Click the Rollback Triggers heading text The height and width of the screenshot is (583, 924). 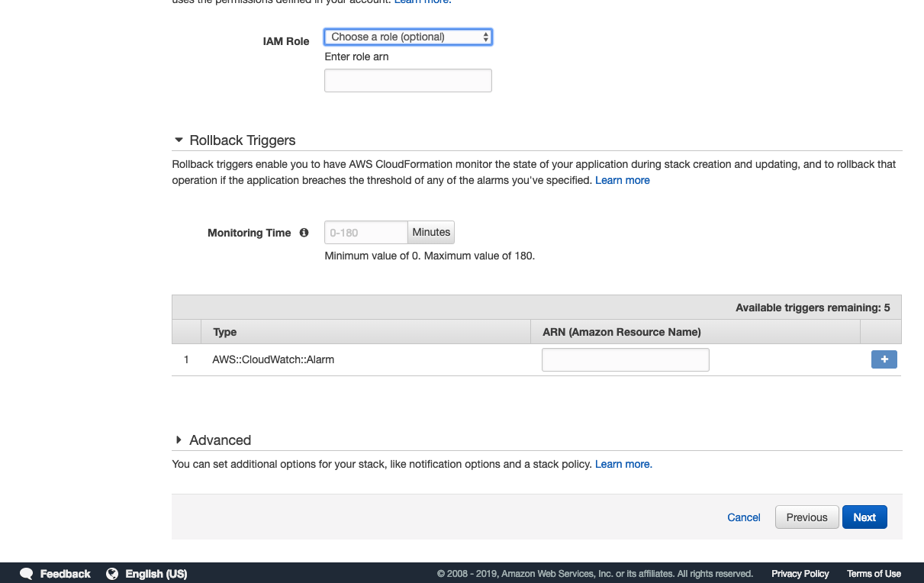click(x=243, y=140)
